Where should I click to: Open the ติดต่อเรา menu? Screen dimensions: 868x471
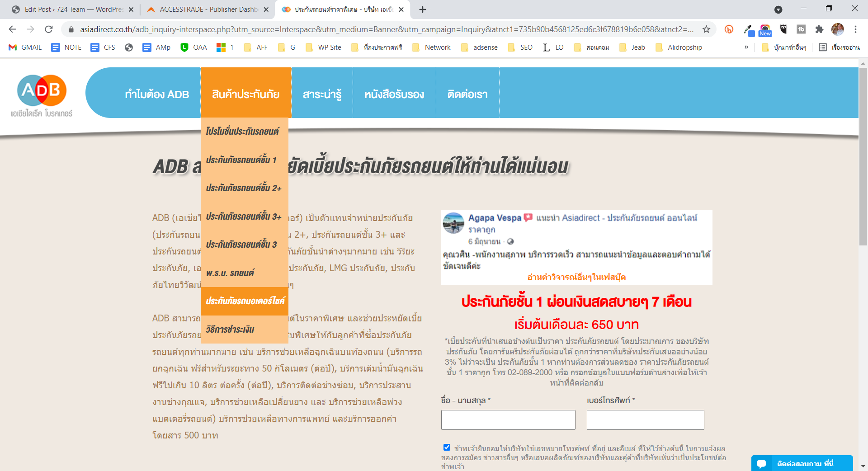(x=467, y=94)
